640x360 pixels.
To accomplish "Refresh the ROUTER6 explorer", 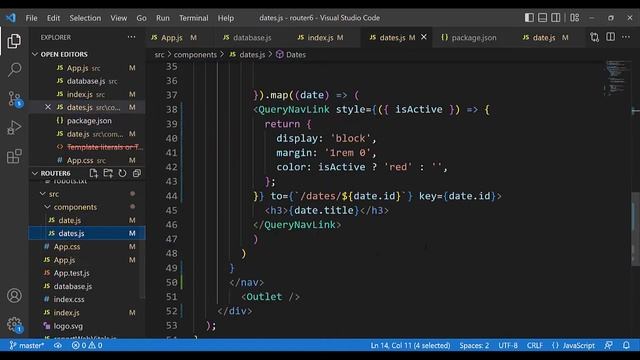I will 122,173.
